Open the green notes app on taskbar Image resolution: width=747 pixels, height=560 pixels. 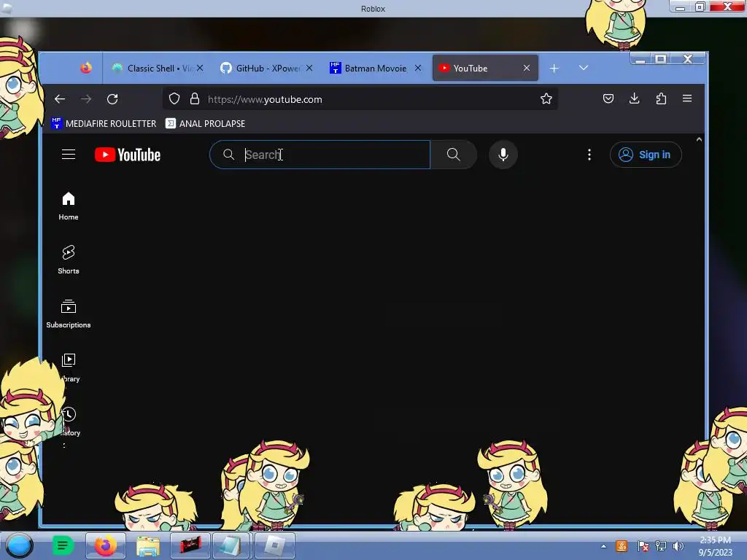tap(63, 545)
